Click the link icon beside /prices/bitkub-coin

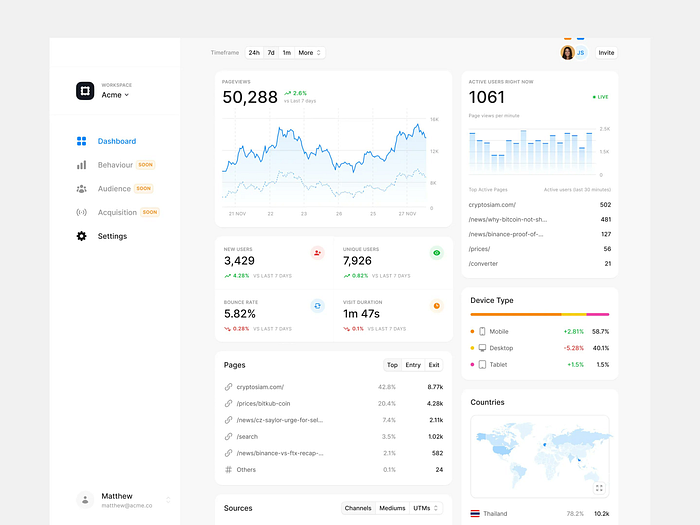(x=229, y=403)
